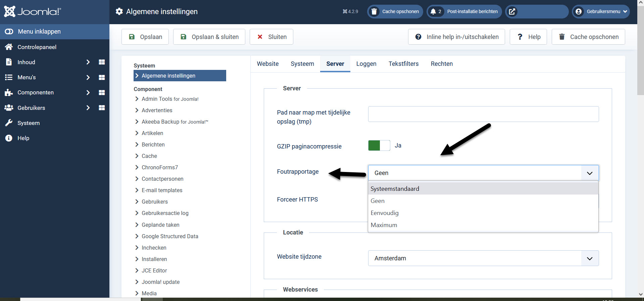
Task: Toggle Inline help in-/uitschakelen
Action: pos(456,37)
